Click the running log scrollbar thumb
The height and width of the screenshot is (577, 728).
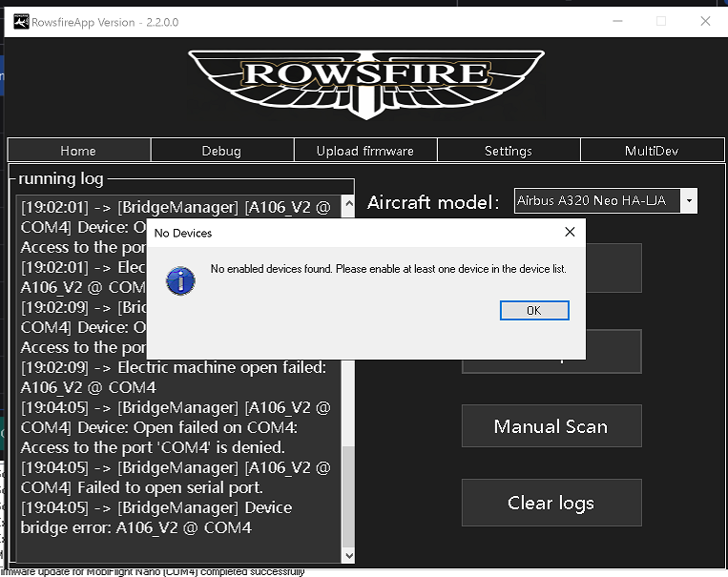(348, 497)
